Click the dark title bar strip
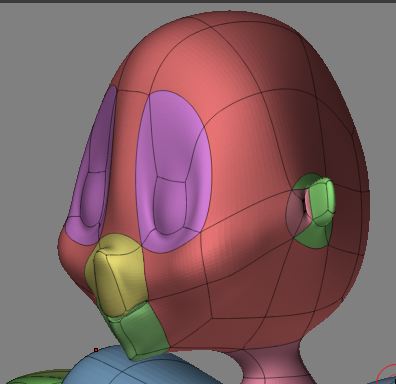Screen dimensions: 396x384 coord(198,1)
